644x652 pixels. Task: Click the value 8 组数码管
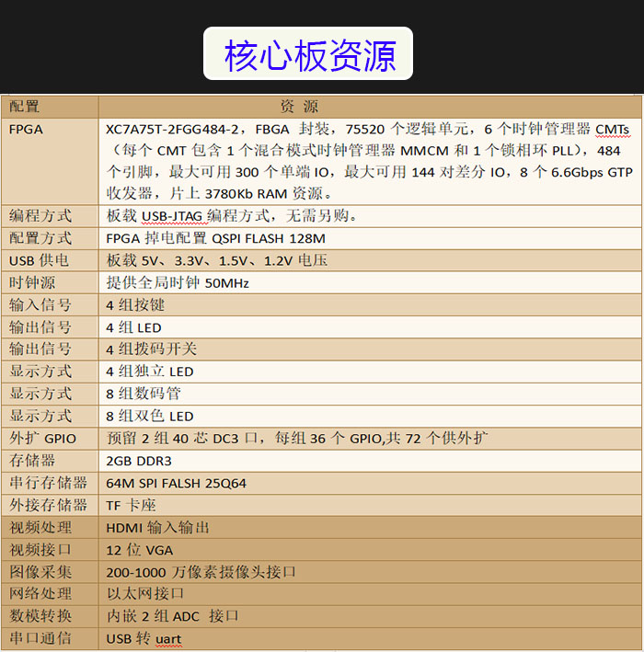click(x=144, y=394)
